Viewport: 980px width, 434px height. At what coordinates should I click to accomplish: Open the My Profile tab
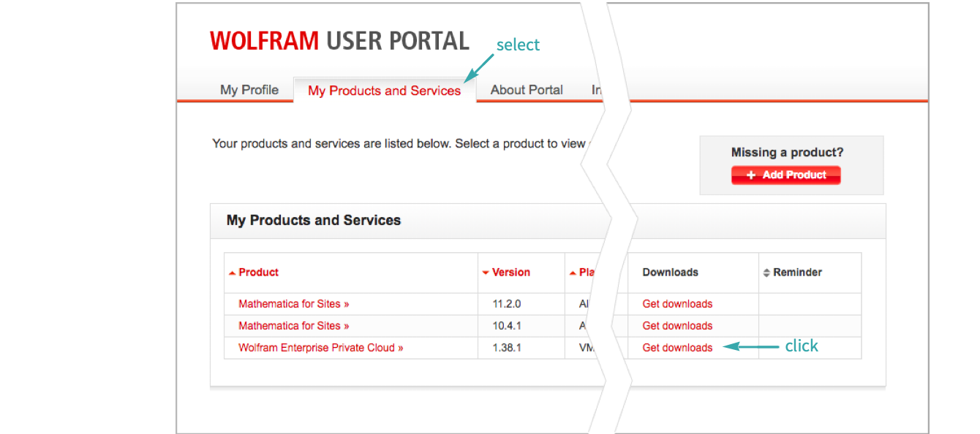click(x=249, y=90)
